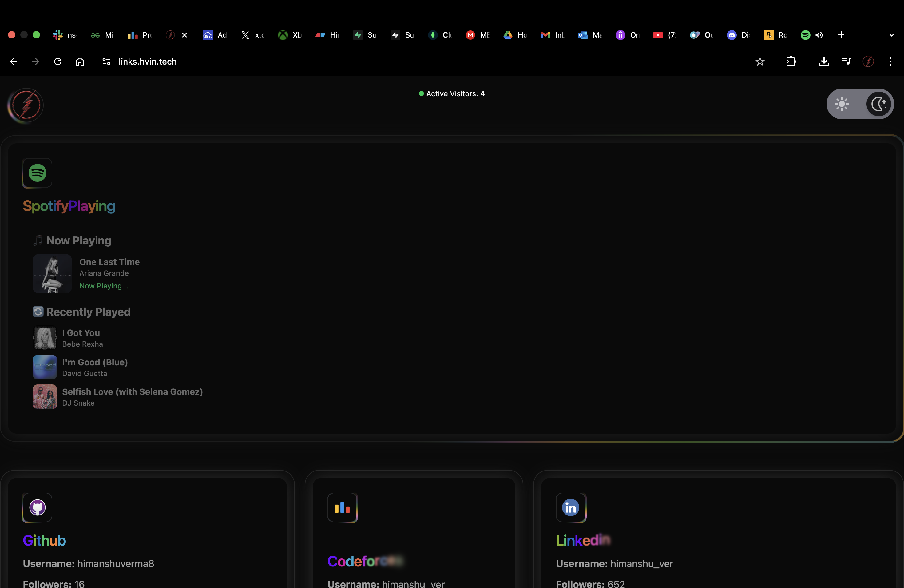This screenshot has height=588, width=904.
Task: Open the One Last Time track title
Action: [x=109, y=262]
